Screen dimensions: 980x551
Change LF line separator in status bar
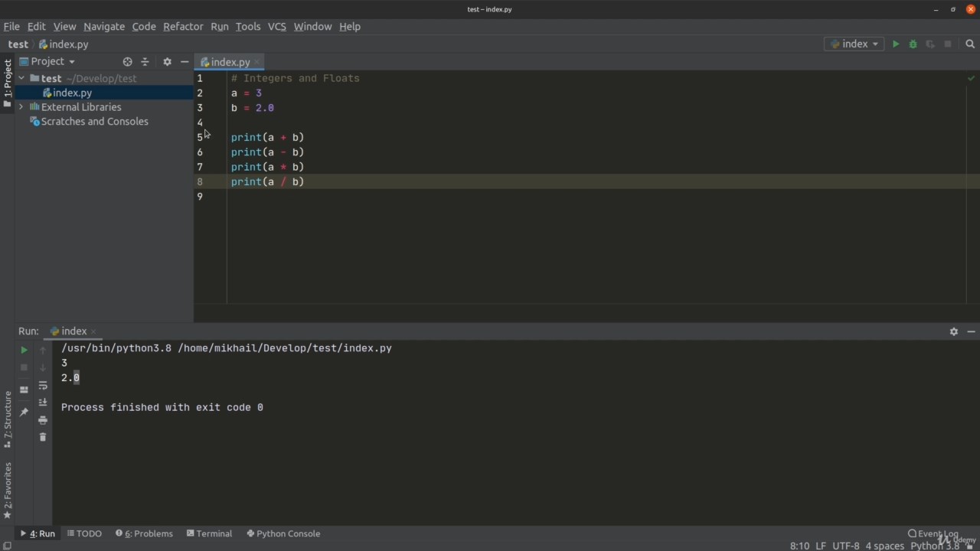821,546
